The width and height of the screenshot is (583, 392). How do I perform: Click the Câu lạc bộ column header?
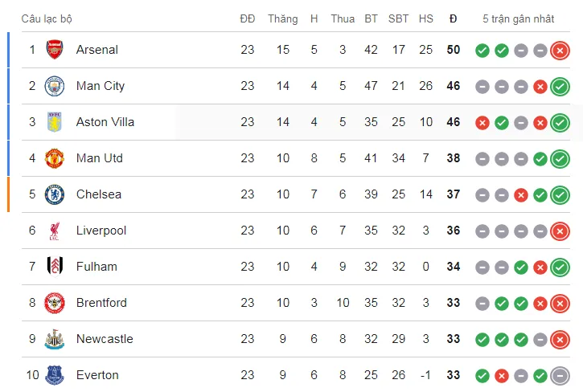47,18
